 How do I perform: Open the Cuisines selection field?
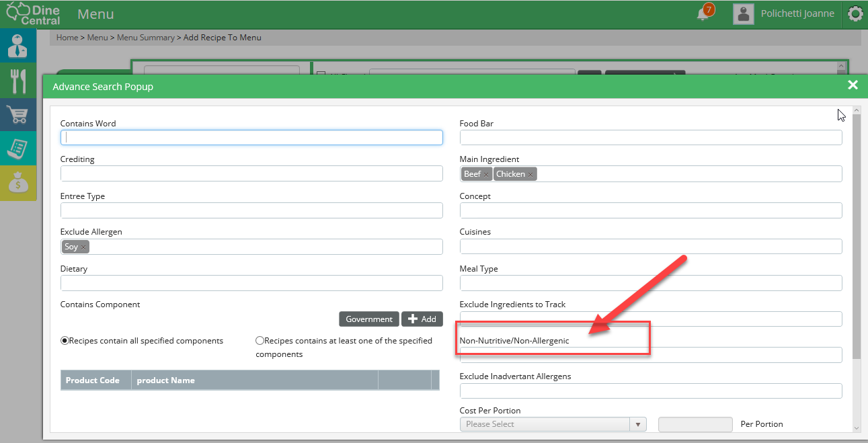650,246
